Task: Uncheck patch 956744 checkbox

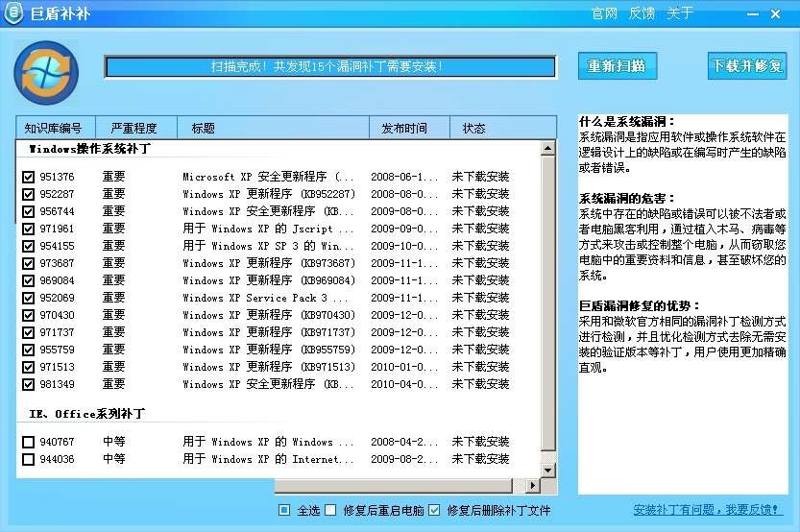Action: click(x=28, y=211)
